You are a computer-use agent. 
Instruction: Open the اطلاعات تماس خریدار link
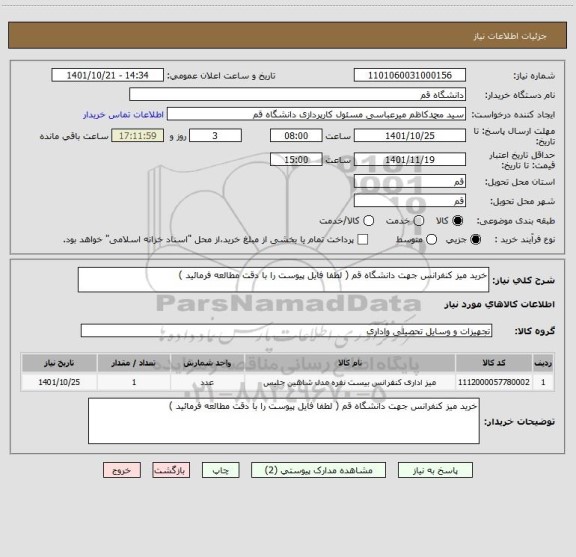coord(123,115)
